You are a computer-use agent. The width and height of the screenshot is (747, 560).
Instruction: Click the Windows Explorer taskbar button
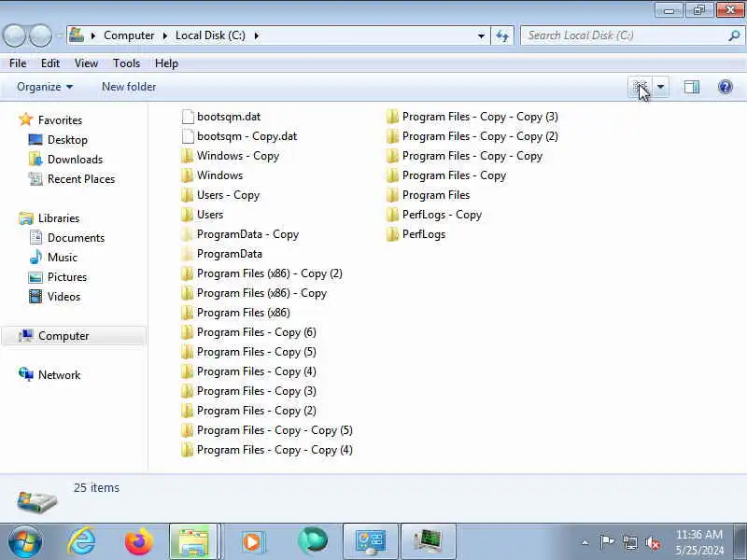point(194,541)
